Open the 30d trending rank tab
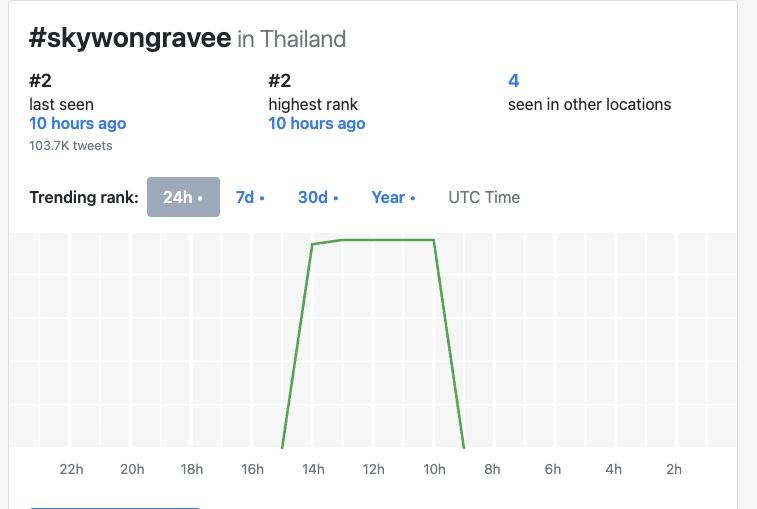Viewport: 757px width, 509px height. point(318,197)
